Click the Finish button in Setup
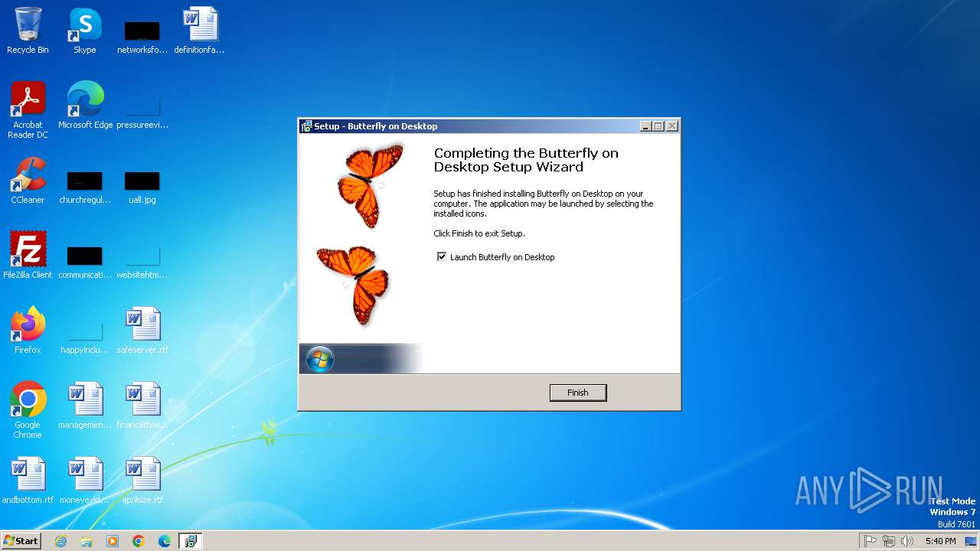 click(x=578, y=393)
